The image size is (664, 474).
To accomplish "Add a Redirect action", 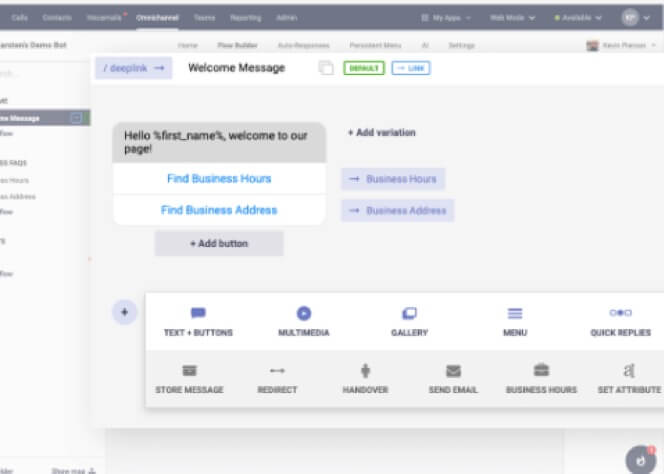I will 277,379.
